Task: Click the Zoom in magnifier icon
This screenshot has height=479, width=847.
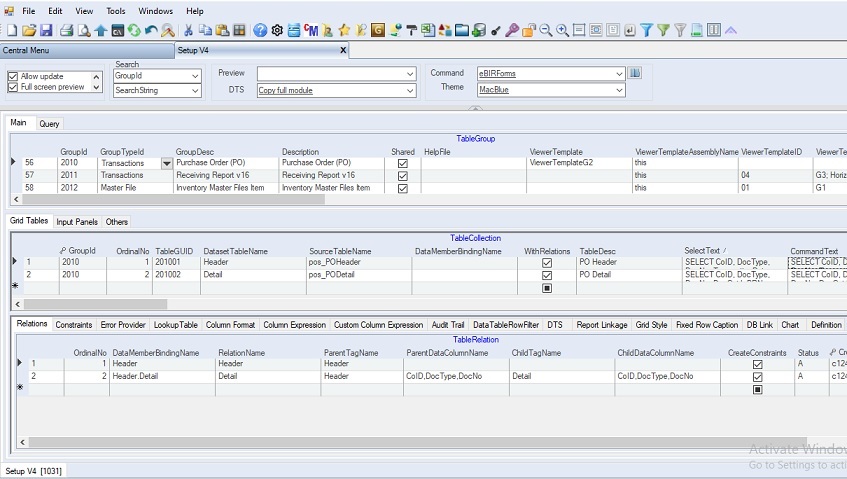Action: [x=563, y=30]
